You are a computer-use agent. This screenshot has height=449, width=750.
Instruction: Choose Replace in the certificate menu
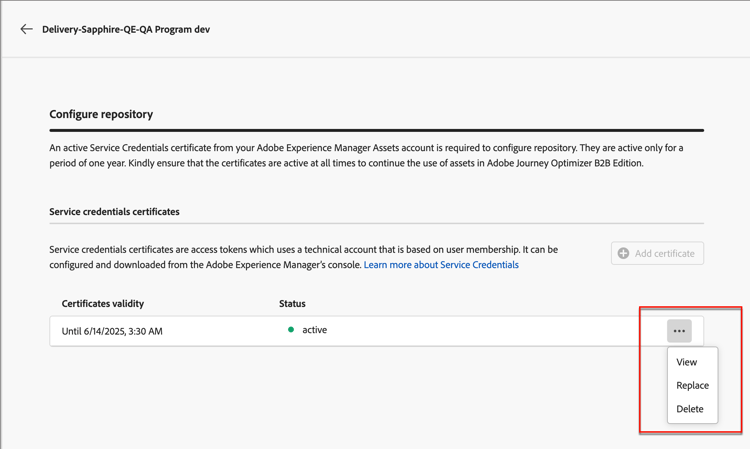tap(692, 385)
